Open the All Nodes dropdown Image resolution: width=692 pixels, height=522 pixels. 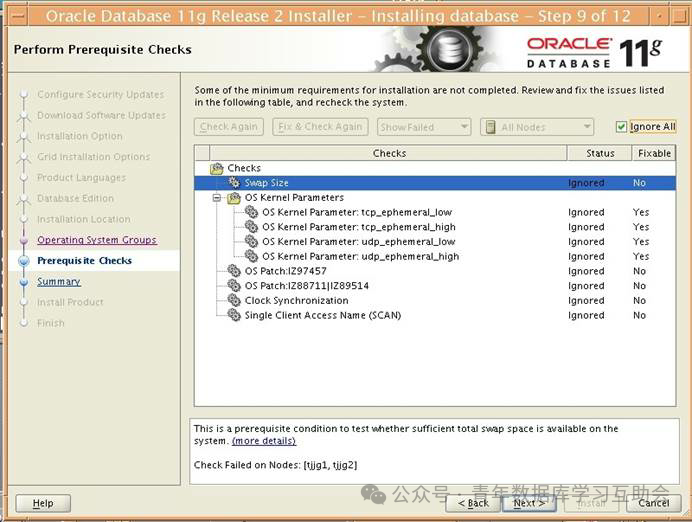(537, 127)
